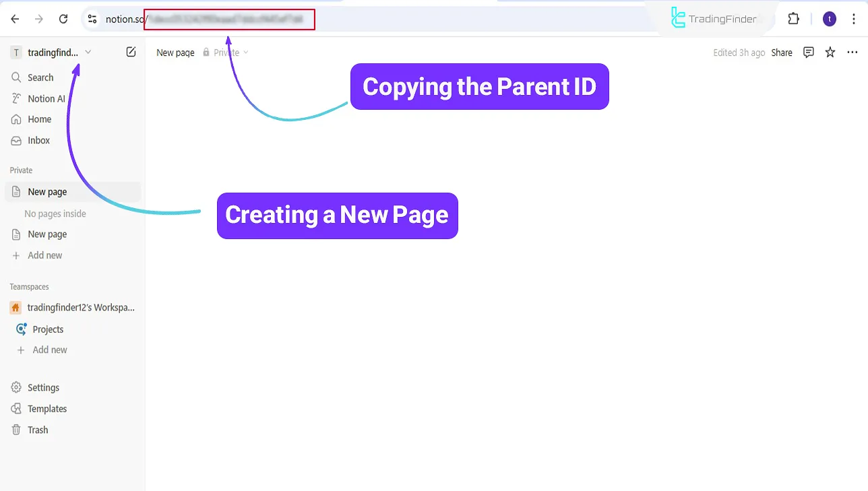Open the Trash
Screen dimensions: 868x491
pyautogui.click(x=38, y=429)
